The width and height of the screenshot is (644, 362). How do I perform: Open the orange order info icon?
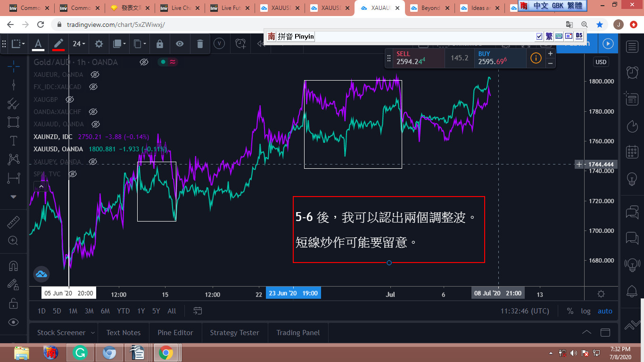point(536,58)
